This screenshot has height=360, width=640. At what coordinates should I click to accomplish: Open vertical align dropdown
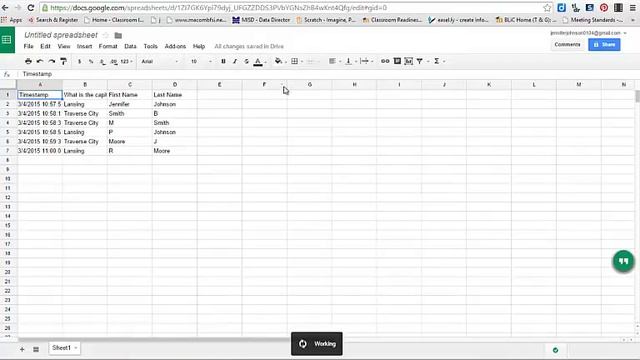click(x=351, y=61)
